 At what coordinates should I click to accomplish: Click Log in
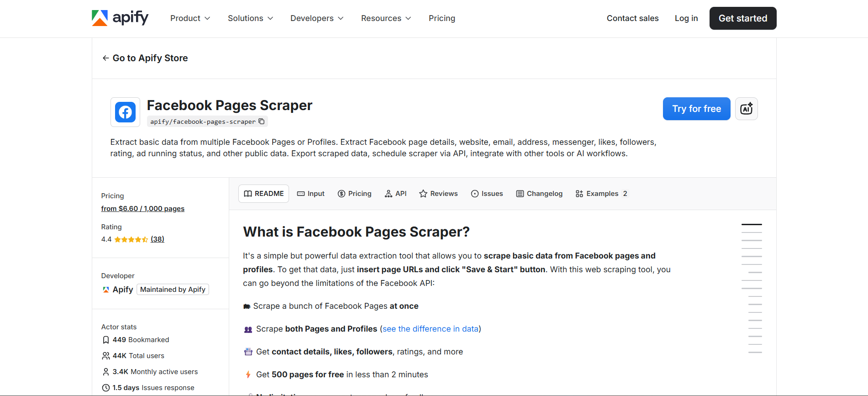(x=686, y=18)
